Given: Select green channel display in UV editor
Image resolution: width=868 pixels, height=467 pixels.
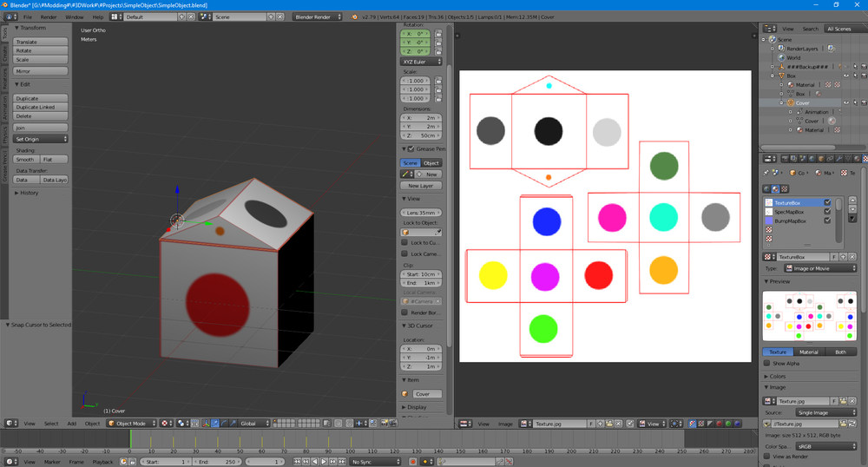Looking at the screenshot, I should click(728, 424).
